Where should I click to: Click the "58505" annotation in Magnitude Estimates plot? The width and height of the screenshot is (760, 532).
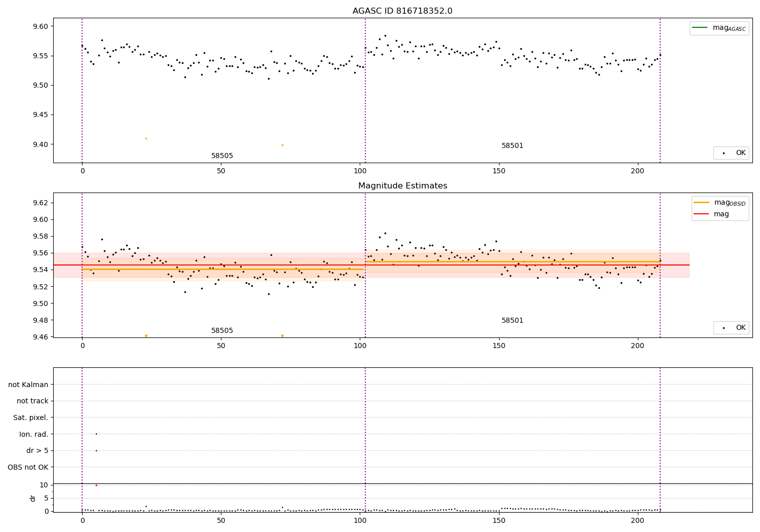pyautogui.click(x=222, y=331)
